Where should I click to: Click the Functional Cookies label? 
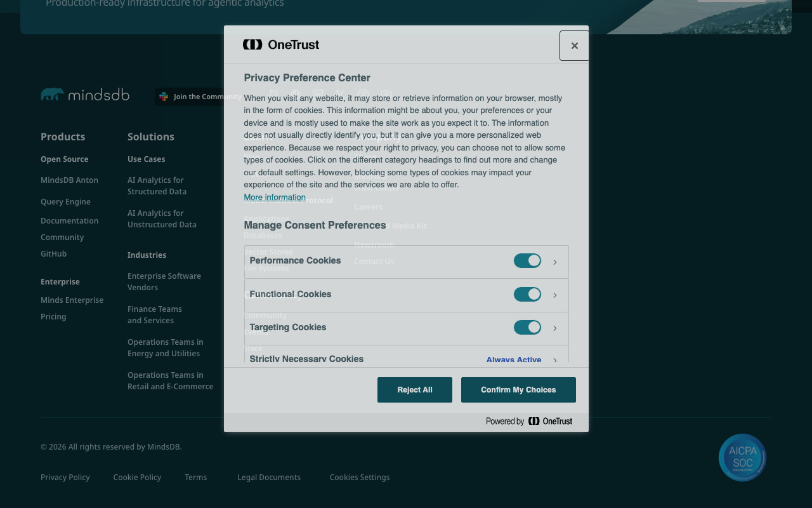[x=291, y=294]
